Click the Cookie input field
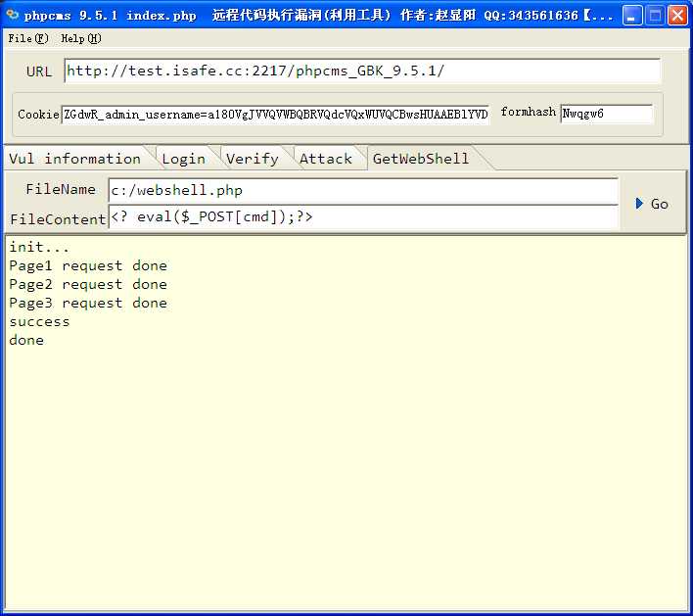693x616 pixels. point(275,115)
